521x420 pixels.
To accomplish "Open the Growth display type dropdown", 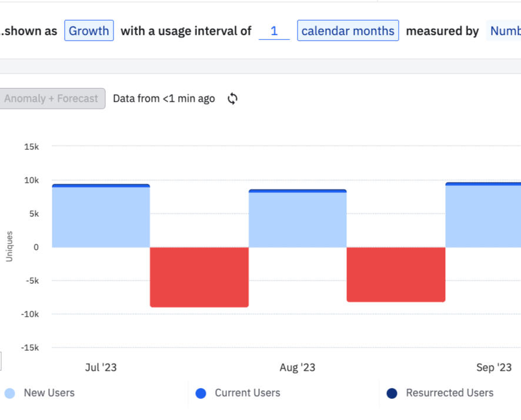I will (89, 31).
